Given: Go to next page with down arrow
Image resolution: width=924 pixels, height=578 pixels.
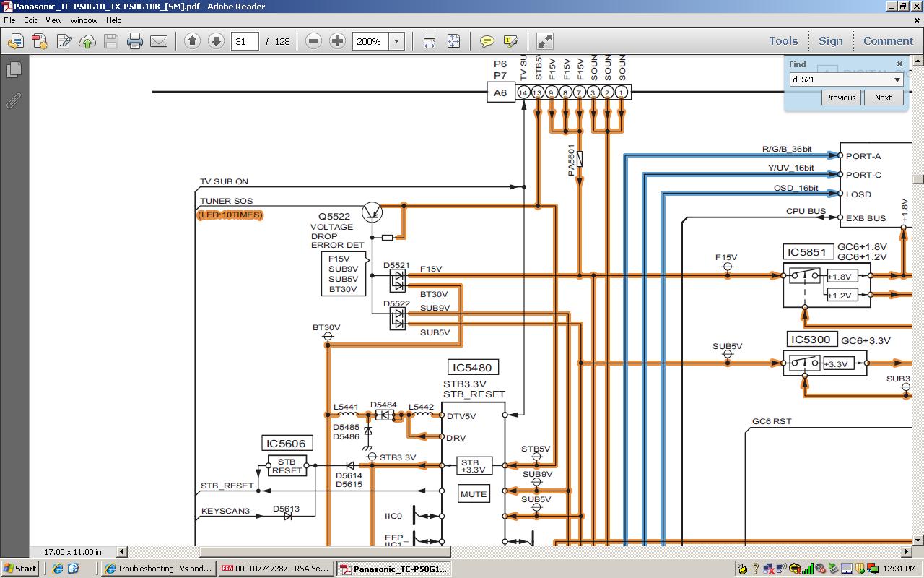Looking at the screenshot, I should 216,41.
